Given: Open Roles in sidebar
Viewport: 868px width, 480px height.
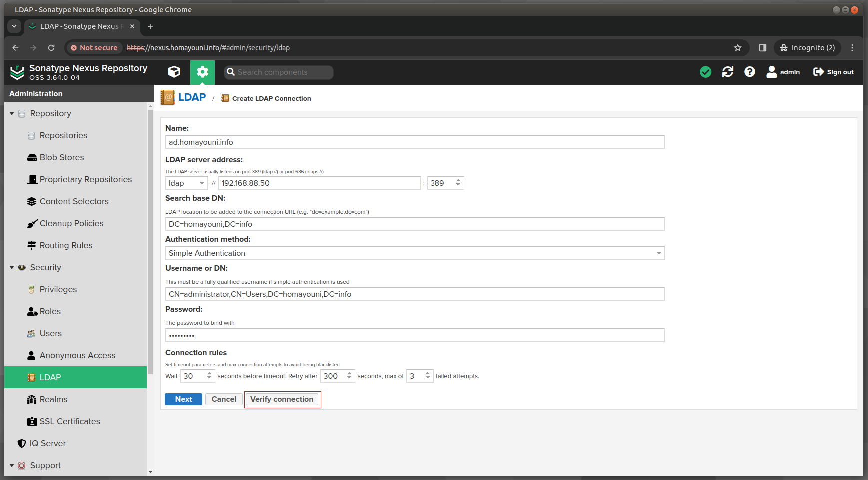Looking at the screenshot, I should [x=50, y=311].
